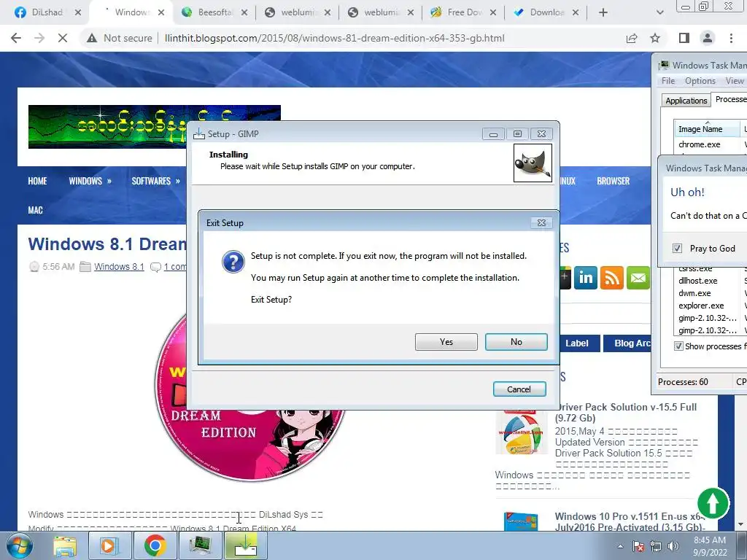This screenshot has height=560, width=747.
Task: Stop page loading with X button
Action: [x=63, y=38]
